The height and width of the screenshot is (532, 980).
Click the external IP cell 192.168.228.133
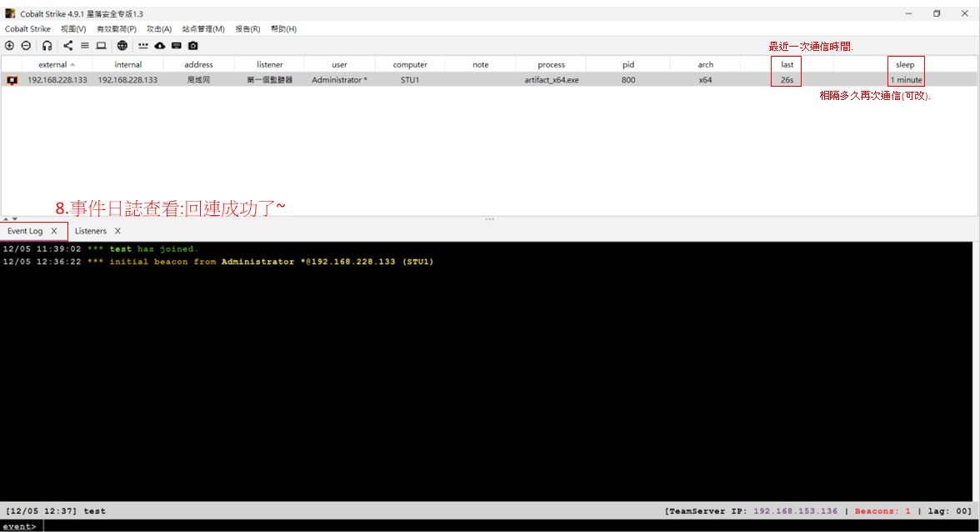click(57, 80)
